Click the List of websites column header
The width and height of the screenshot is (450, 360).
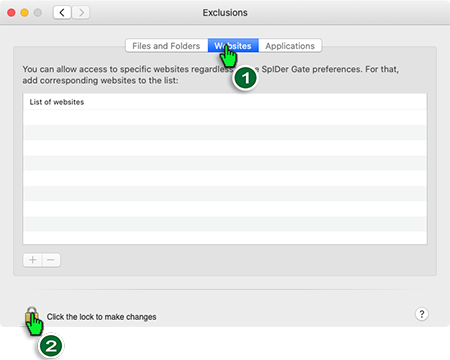point(225,102)
